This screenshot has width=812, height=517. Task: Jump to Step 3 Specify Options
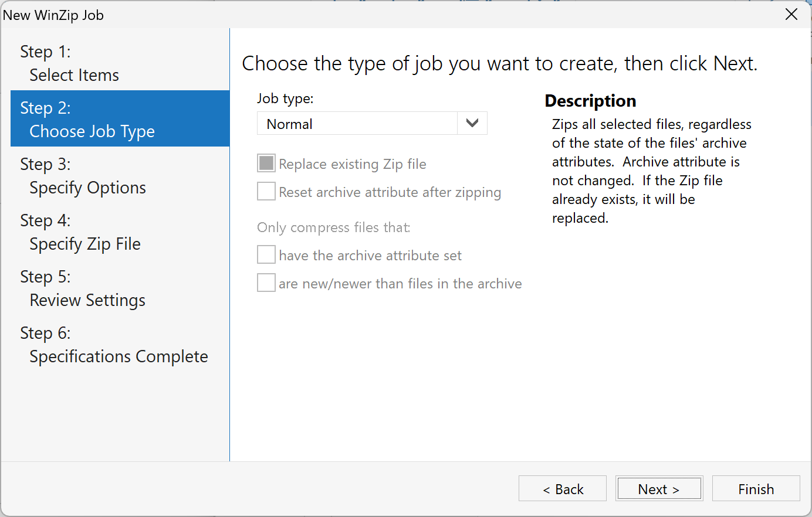click(120, 175)
